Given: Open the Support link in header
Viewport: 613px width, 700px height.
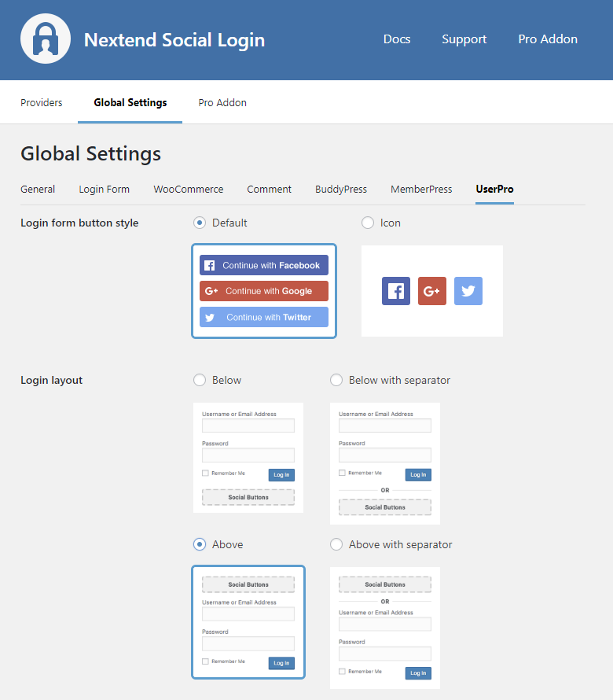Looking at the screenshot, I should [464, 39].
